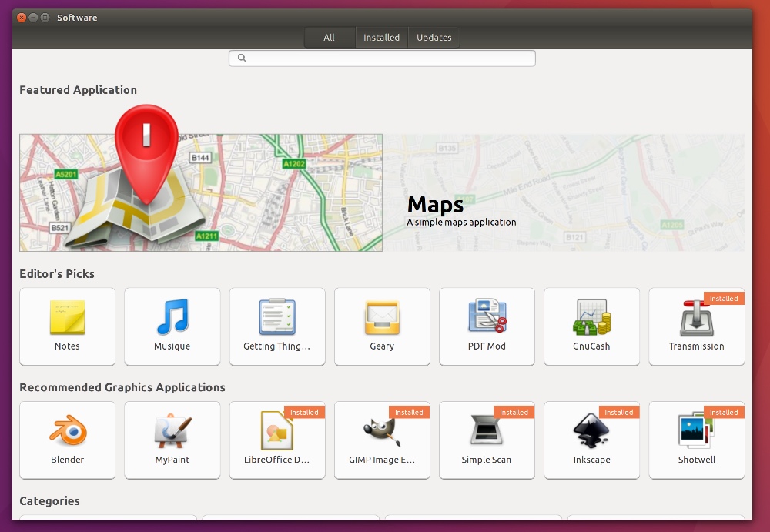The width and height of the screenshot is (770, 532).
Task: Choose the PDF Mod application
Action: [x=487, y=326]
